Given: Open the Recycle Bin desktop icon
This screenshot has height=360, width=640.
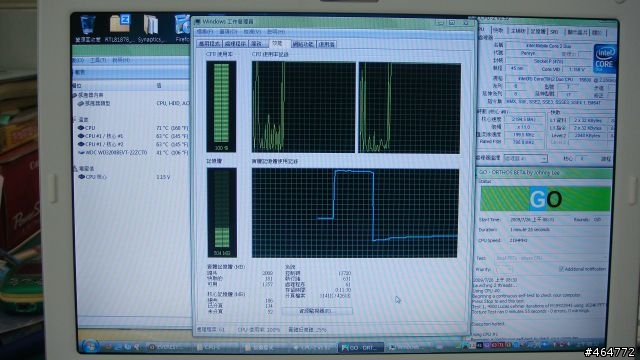Looking at the screenshot, I should point(87,28).
